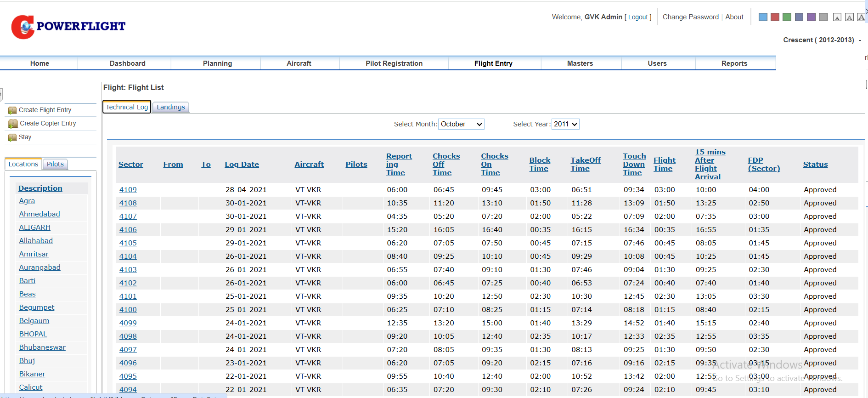This screenshot has height=398, width=868.
Task: Switch to the Landings tab
Action: click(170, 107)
